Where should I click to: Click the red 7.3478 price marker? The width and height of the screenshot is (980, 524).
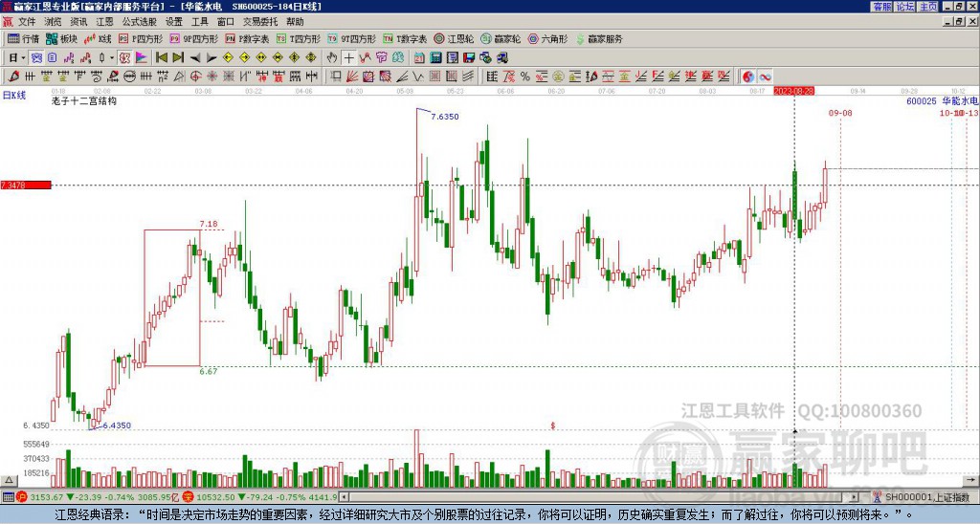tap(26, 186)
